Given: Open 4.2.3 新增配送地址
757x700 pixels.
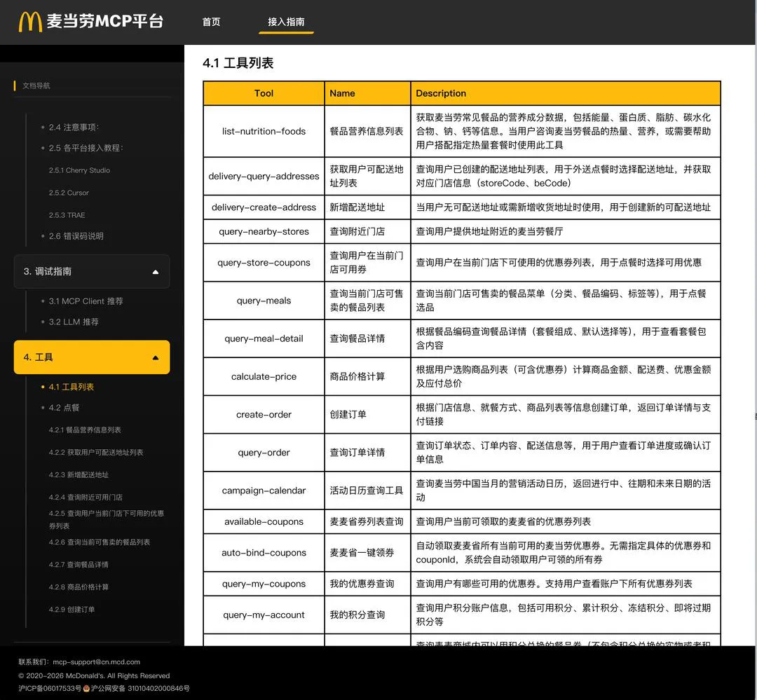Looking at the screenshot, I should point(79,475).
